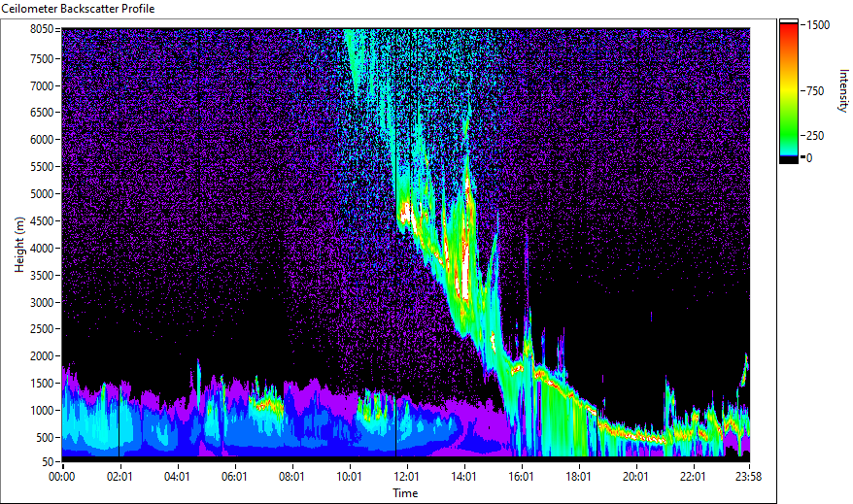
Task: Click the 2500 height tick label
Action: click(x=42, y=329)
